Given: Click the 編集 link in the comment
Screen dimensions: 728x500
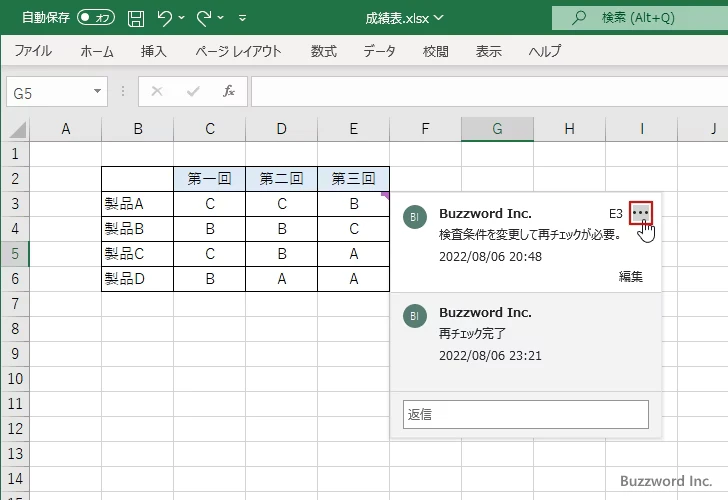Looking at the screenshot, I should (630, 277).
